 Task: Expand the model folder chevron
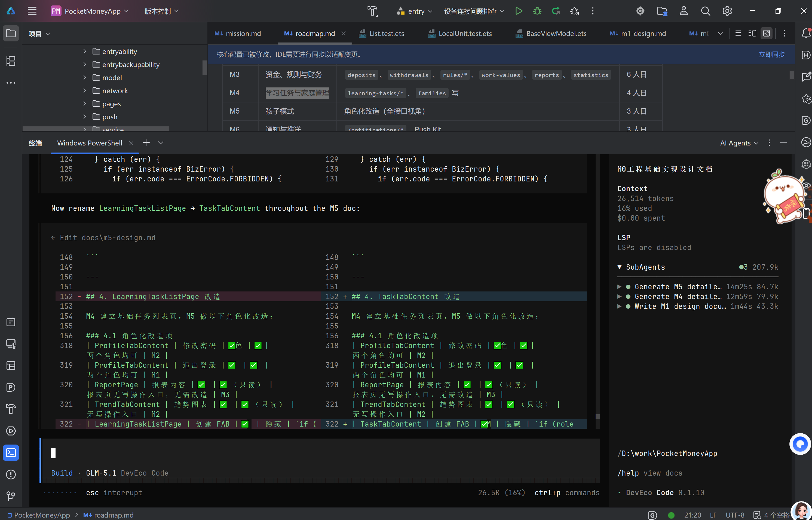click(x=85, y=78)
